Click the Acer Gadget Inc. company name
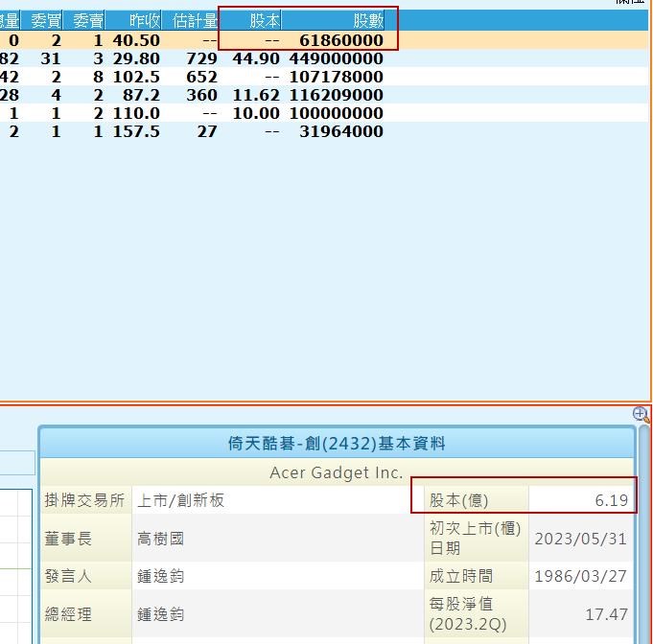Screen dimensions: 653x644 [x=337, y=472]
